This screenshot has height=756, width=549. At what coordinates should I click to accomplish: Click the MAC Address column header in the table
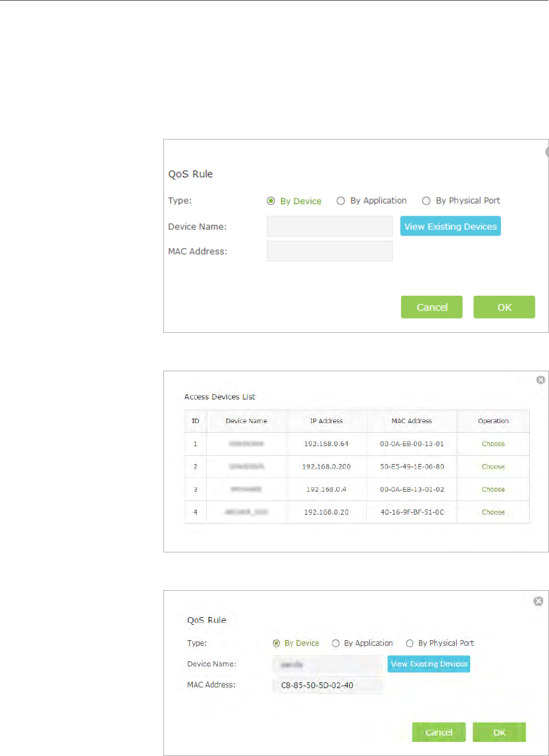tap(411, 421)
